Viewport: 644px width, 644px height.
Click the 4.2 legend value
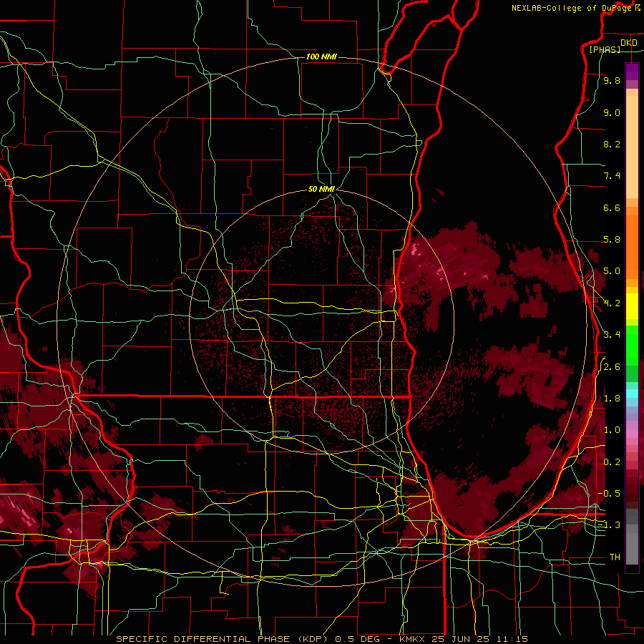612,303
